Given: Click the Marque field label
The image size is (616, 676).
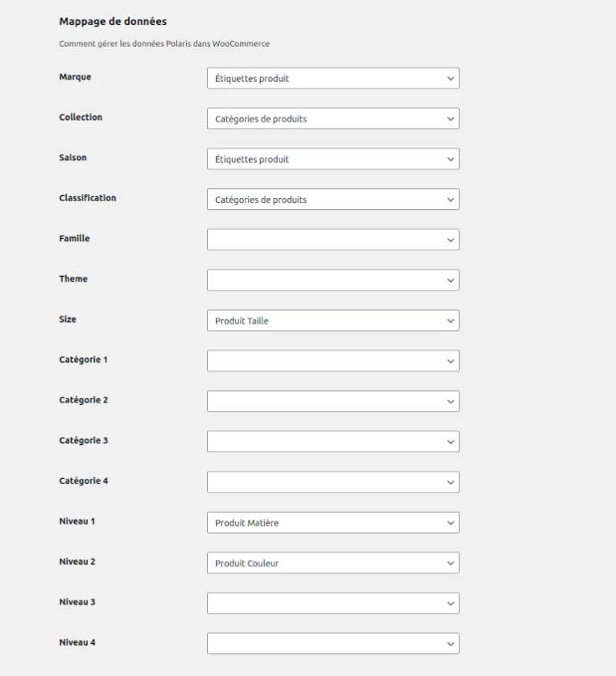Looking at the screenshot, I should coord(75,76).
